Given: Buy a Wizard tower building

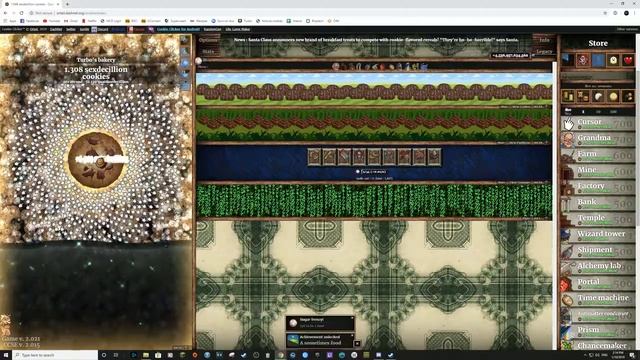Looking at the screenshot, I should tap(598, 235).
